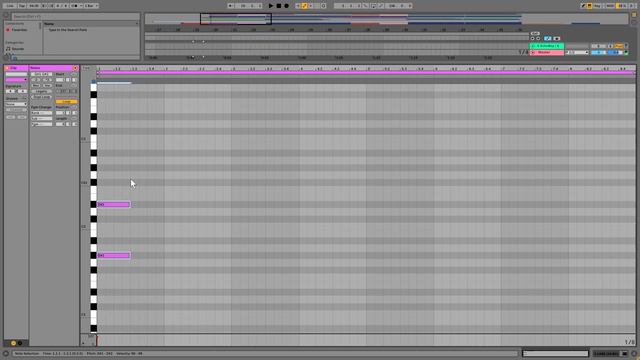
Task: Click the CPU load meter button
Action: coord(623,6)
